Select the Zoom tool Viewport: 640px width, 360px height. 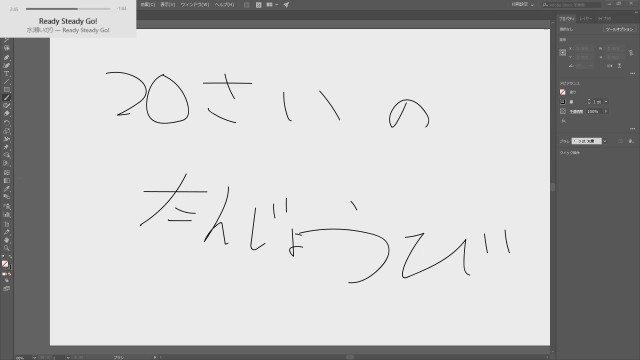(7, 248)
